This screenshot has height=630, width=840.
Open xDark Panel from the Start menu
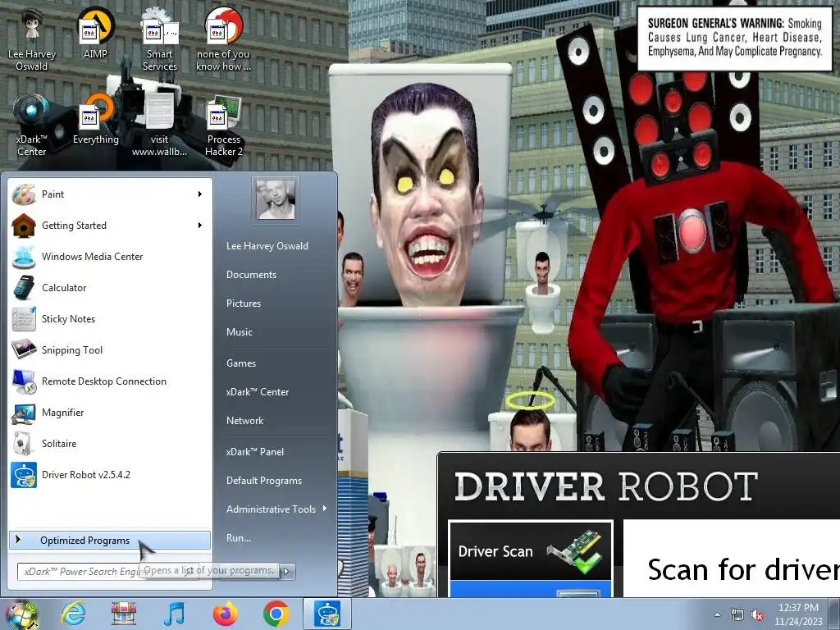[x=255, y=452]
